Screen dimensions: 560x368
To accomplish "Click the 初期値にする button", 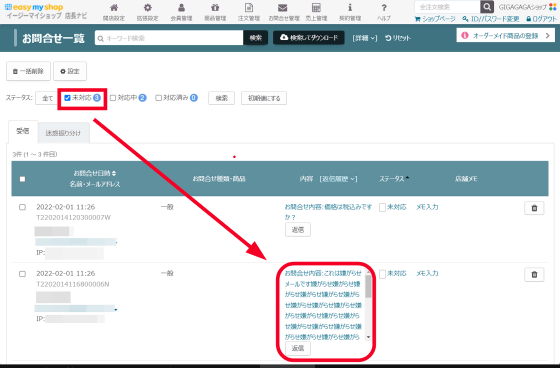I will 264,98.
